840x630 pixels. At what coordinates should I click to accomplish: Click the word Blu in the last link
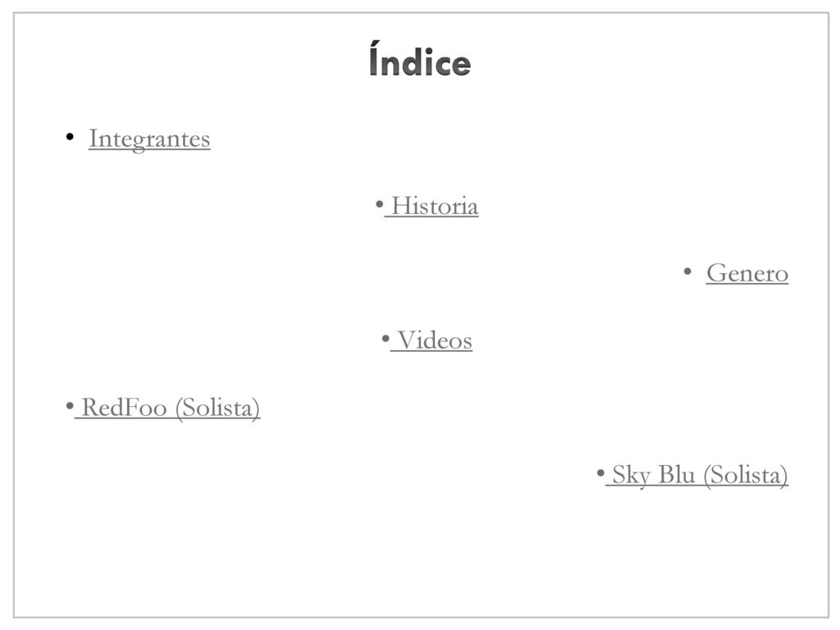[x=677, y=475]
